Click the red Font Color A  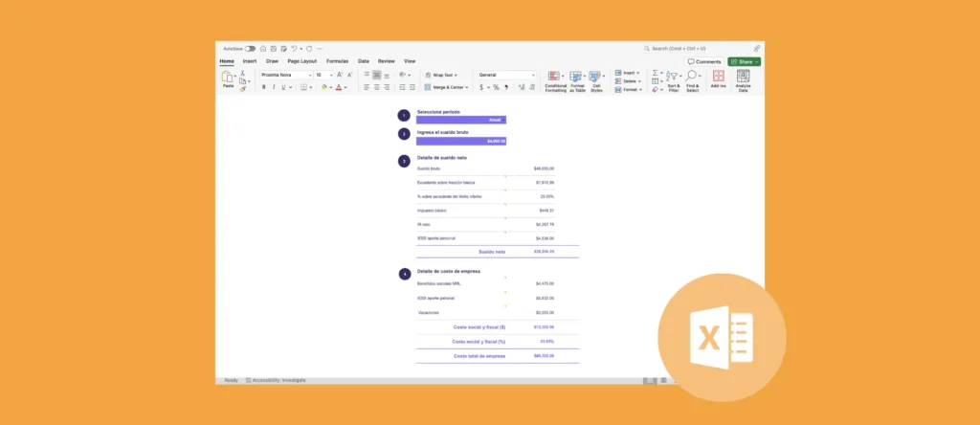click(x=339, y=87)
